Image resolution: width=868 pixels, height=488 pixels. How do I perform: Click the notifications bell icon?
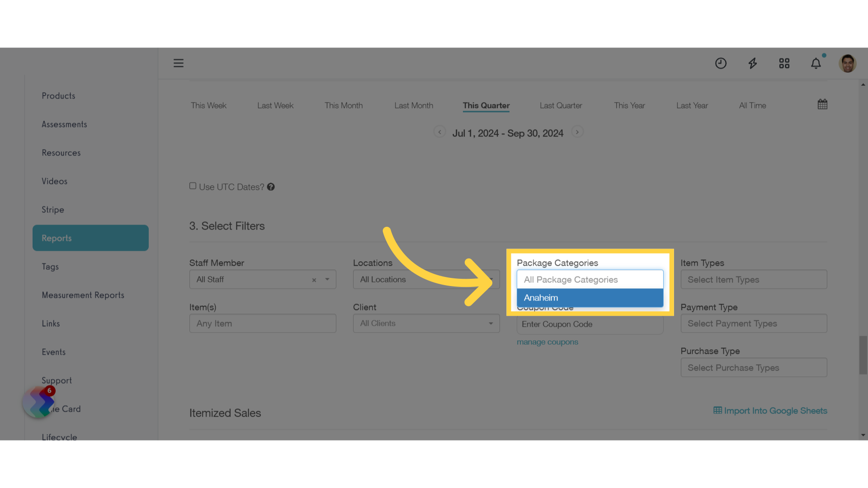pos(816,63)
